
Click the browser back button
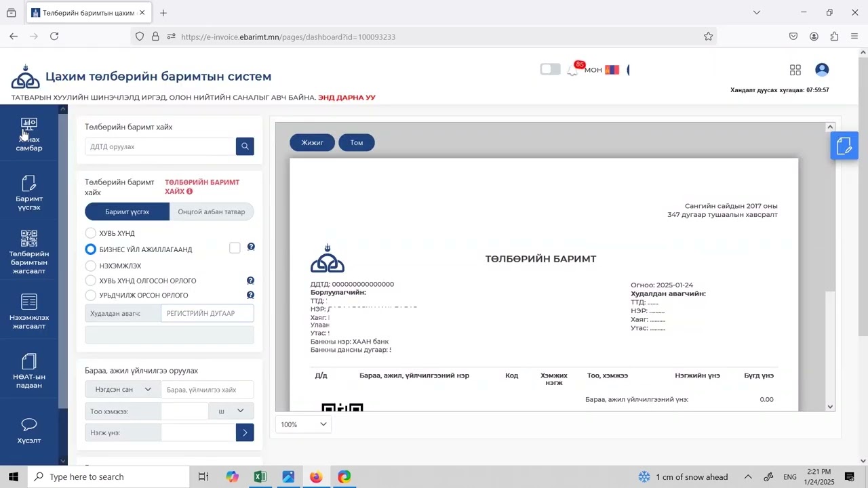(x=14, y=37)
